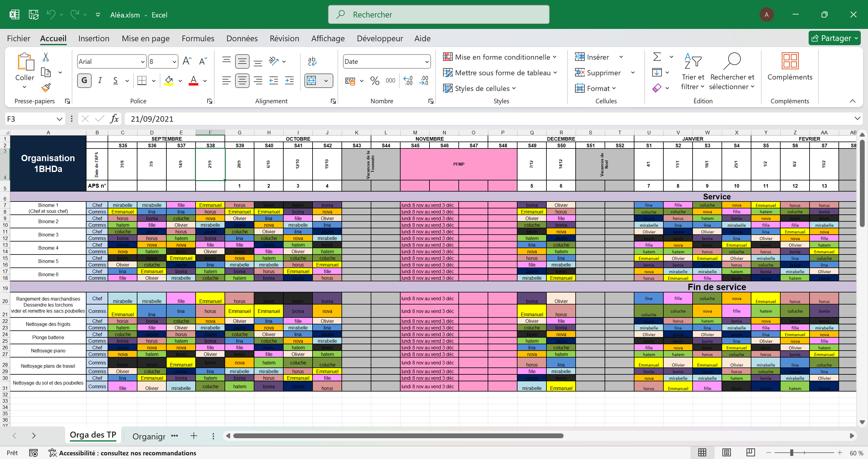Click the Increase Font Size icon
Viewport: 868px width, 459px height.
click(x=187, y=61)
